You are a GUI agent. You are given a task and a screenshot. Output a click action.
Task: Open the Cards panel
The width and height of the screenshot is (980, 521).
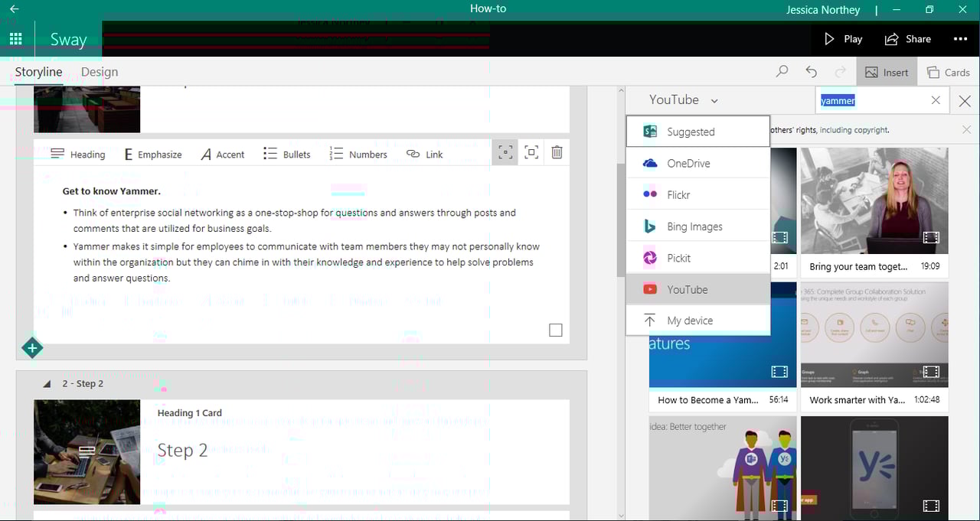949,71
